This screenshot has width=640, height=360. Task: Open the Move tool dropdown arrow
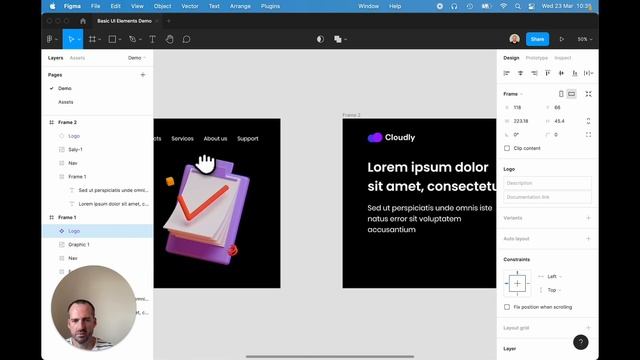coord(79,40)
